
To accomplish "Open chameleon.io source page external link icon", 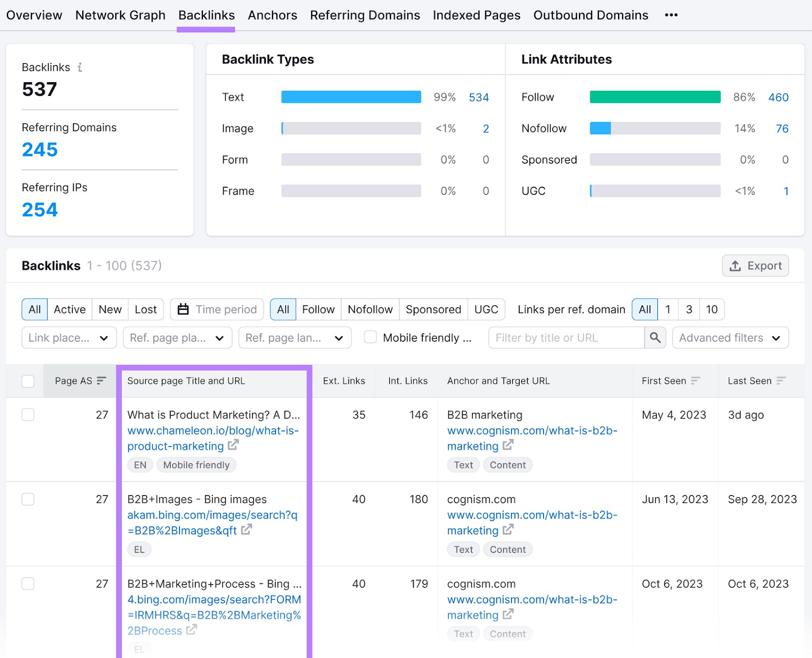I will tap(233, 445).
